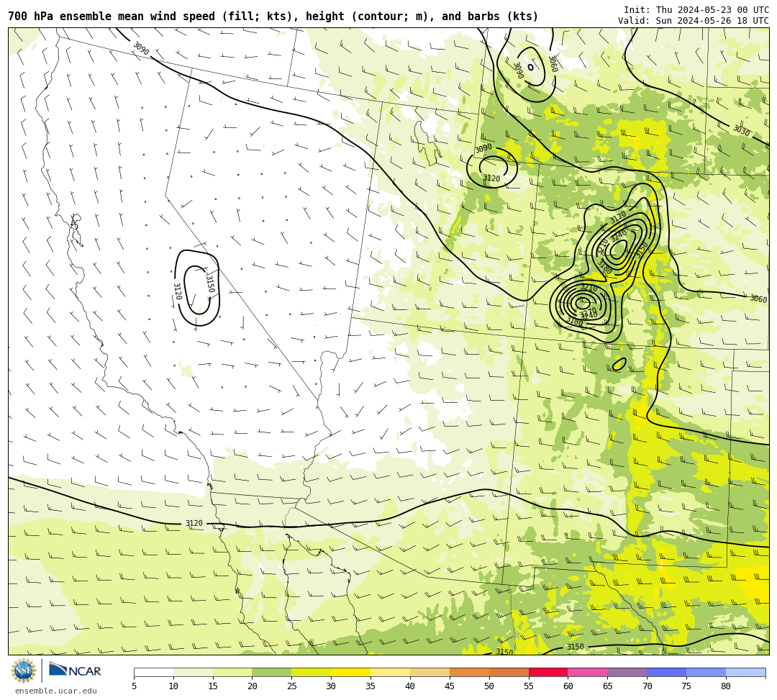Pick the light green 15-20 kts colorbar swatch
This screenshot has height=700, width=777.
tap(232, 672)
